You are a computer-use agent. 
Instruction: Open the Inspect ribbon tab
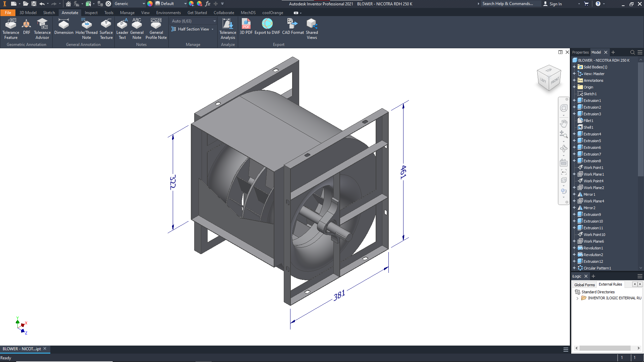point(91,13)
